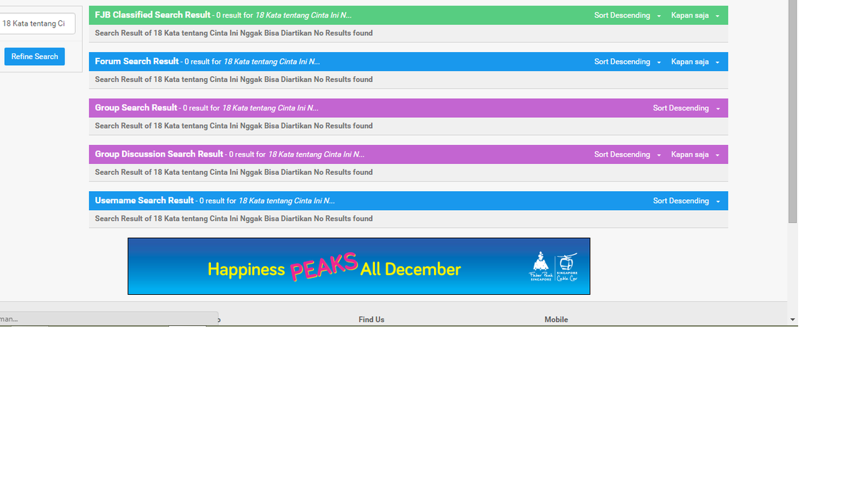Click the scrollbar down arrow

coord(793,319)
